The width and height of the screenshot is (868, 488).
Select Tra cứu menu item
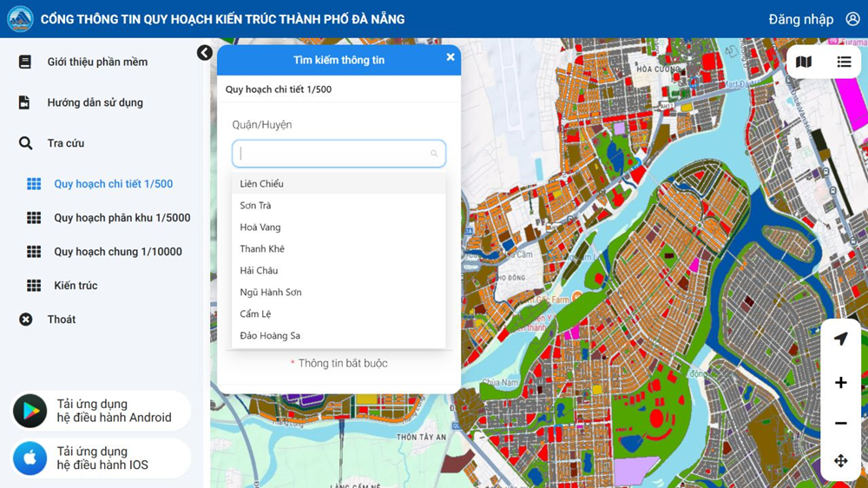coord(66,143)
